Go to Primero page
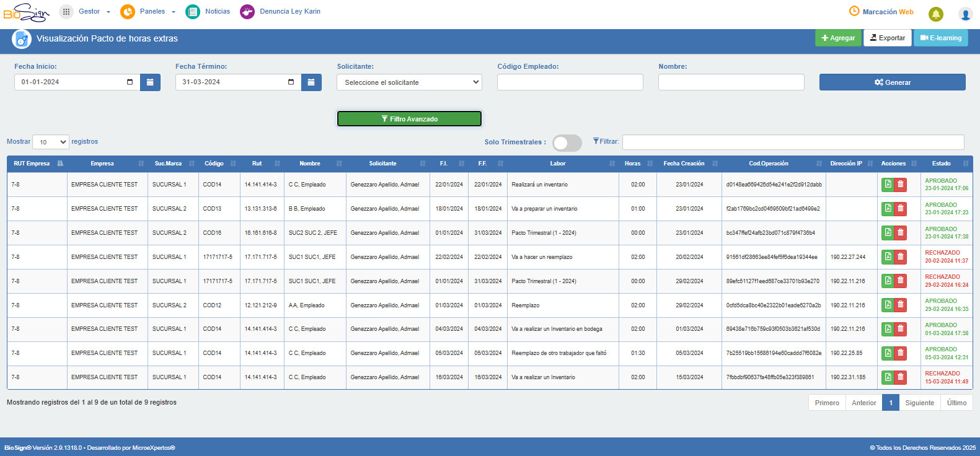980x456 pixels. (x=827, y=403)
